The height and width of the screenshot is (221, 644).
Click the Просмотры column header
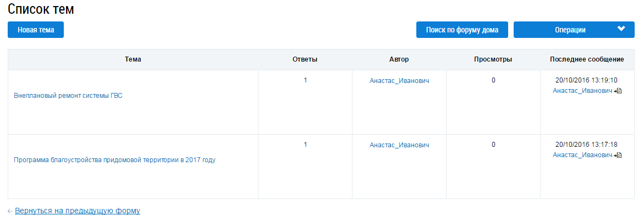tap(493, 59)
